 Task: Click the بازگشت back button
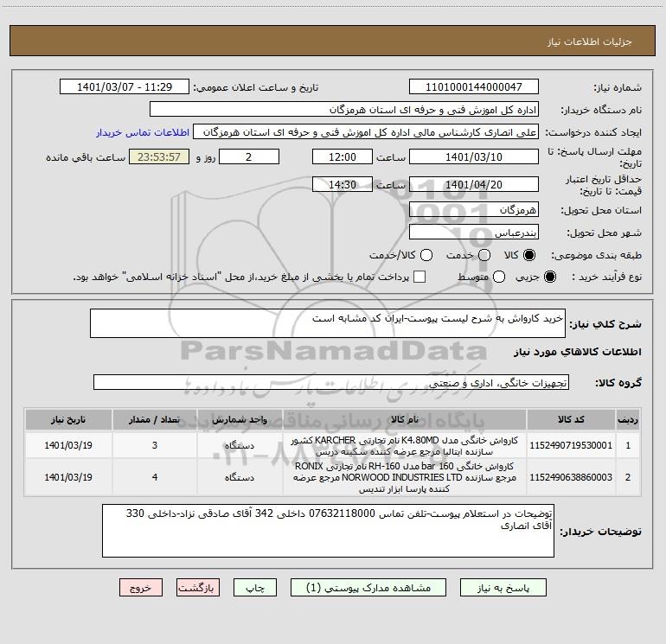pos(198,588)
